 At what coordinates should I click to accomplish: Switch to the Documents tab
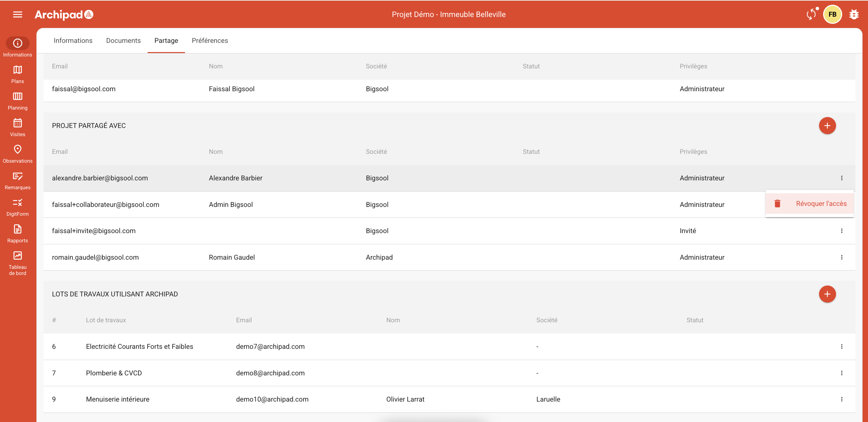[123, 40]
